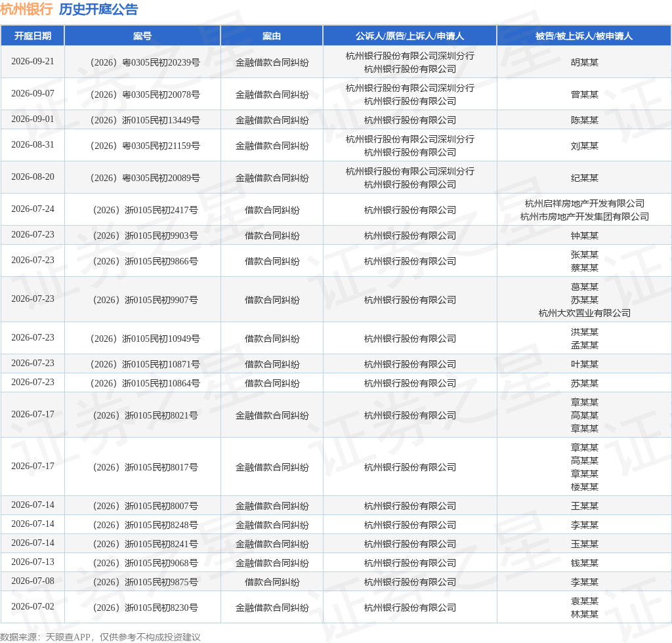Image resolution: width=672 pixels, height=643 pixels.
Task: Click the 数据来源 天眼查APP footer text
Action: coord(100,637)
